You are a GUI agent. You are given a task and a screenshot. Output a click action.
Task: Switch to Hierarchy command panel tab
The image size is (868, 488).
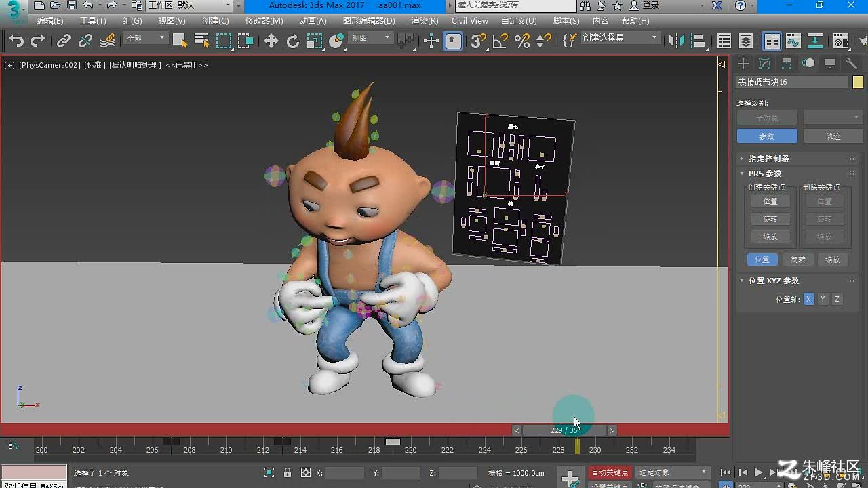(787, 64)
